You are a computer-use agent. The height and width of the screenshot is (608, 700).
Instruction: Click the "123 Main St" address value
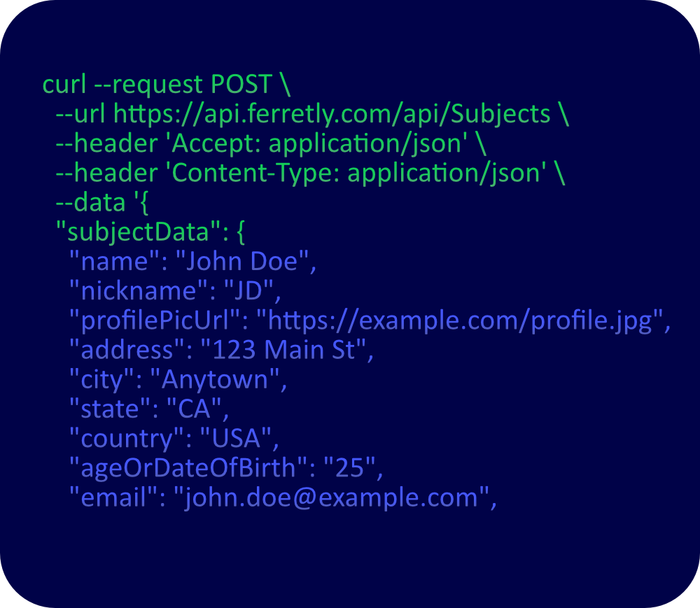point(282,350)
